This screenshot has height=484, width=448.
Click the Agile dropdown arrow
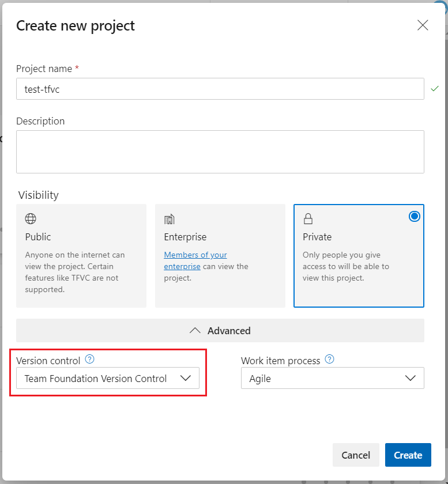411,379
